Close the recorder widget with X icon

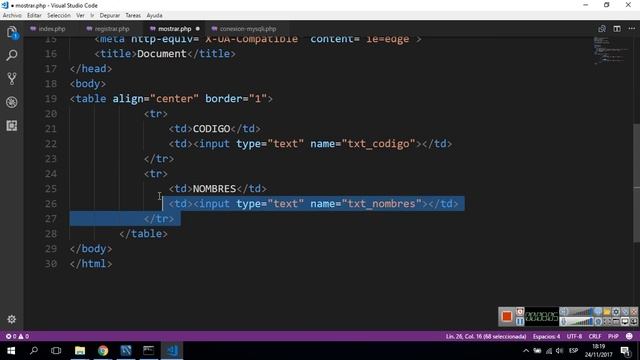pos(634,312)
